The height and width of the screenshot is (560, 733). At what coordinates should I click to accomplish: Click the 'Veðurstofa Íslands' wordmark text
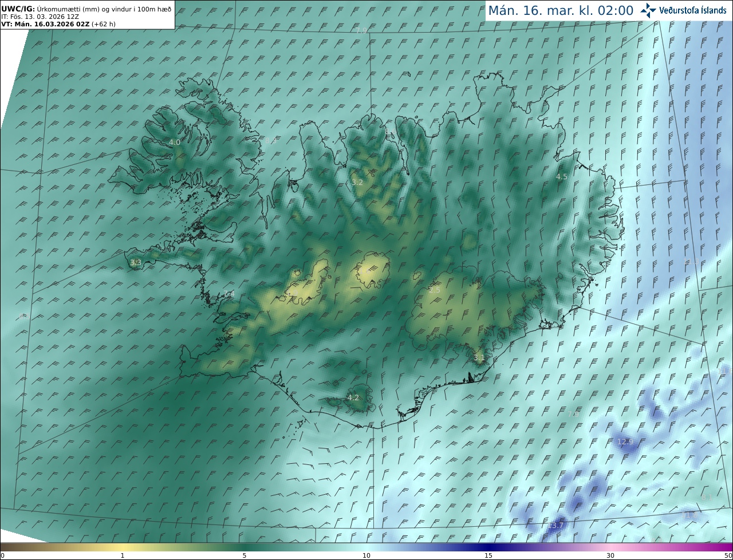pyautogui.click(x=693, y=10)
